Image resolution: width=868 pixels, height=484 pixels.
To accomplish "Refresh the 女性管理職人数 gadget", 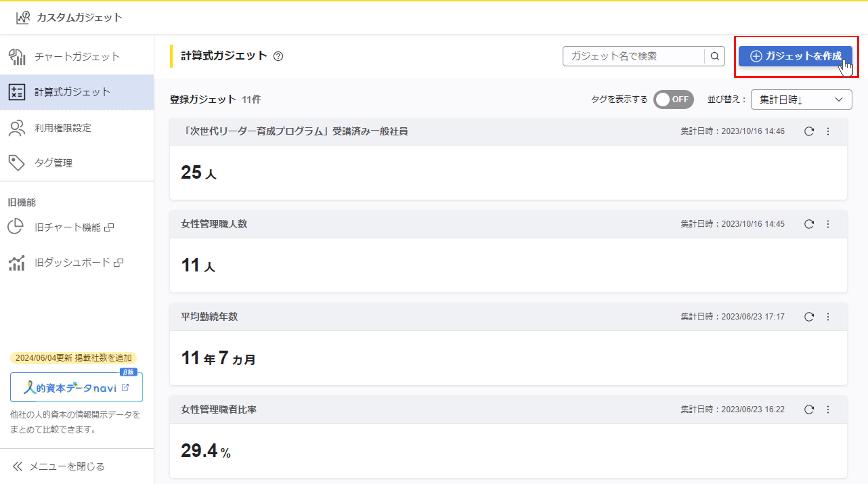I will 809,224.
